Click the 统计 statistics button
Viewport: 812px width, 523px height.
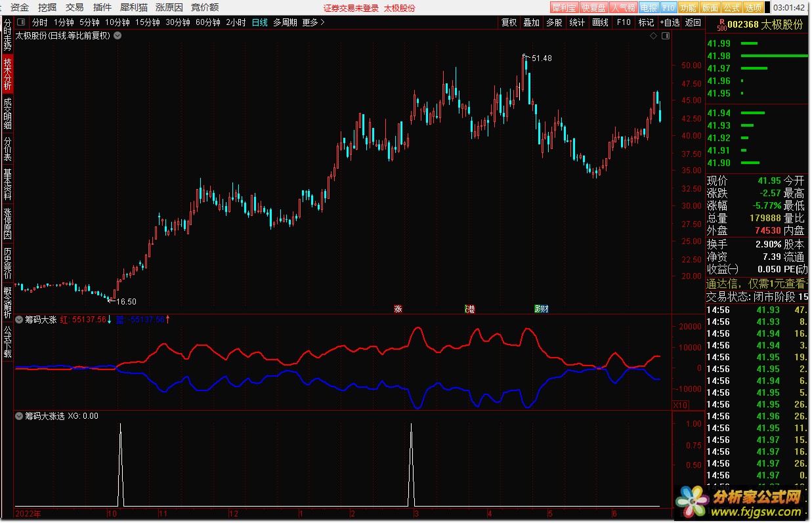577,22
